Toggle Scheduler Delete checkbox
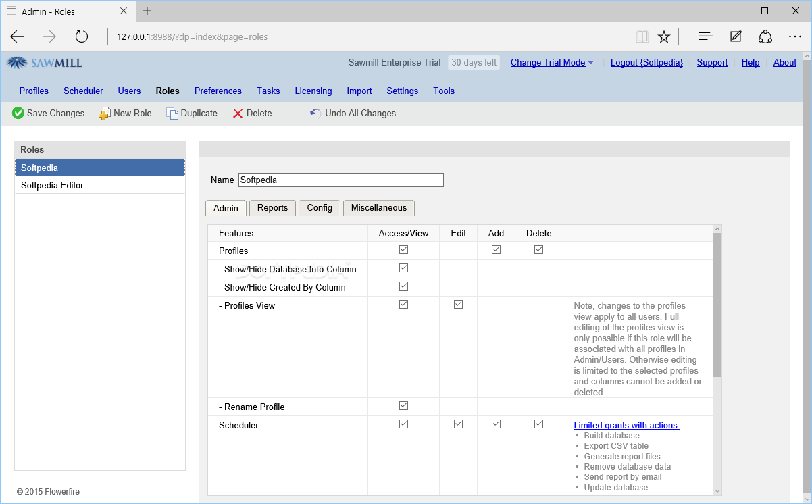The height and width of the screenshot is (504, 812). pyautogui.click(x=538, y=424)
